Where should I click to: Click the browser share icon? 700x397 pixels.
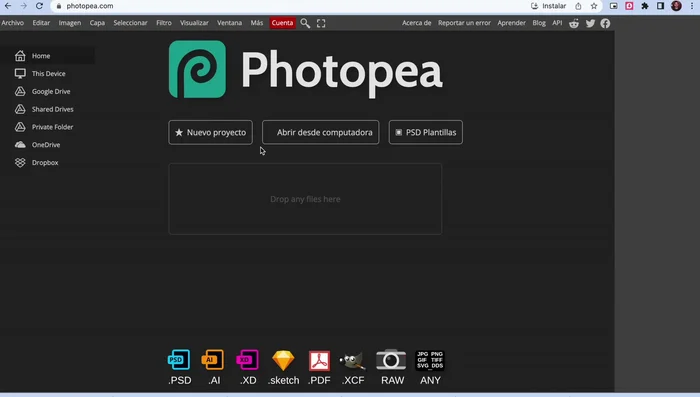[x=578, y=6]
